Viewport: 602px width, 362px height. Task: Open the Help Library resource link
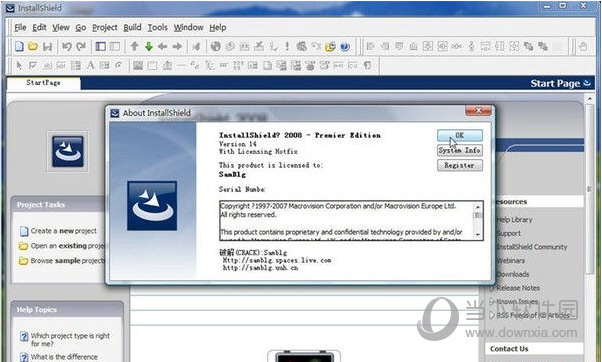(x=514, y=220)
